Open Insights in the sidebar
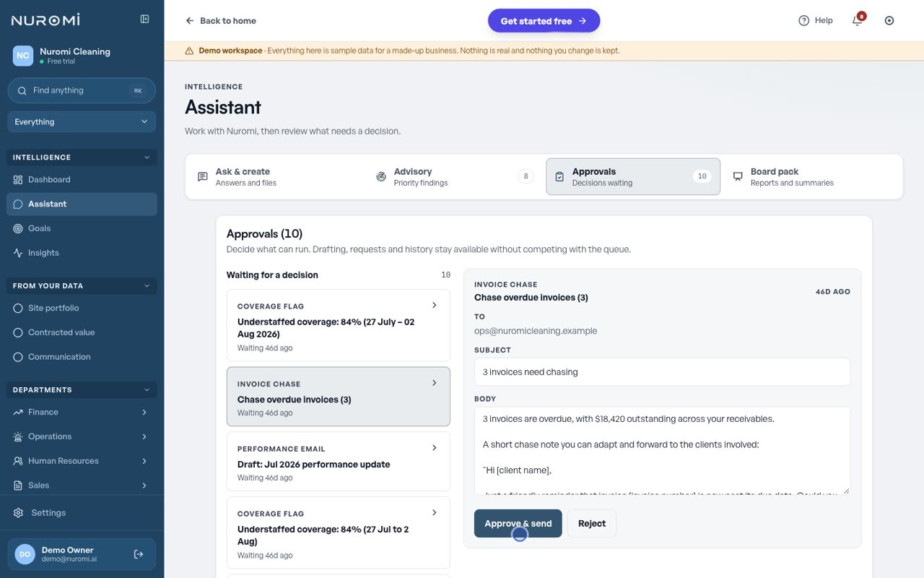The width and height of the screenshot is (924, 578). click(82, 253)
